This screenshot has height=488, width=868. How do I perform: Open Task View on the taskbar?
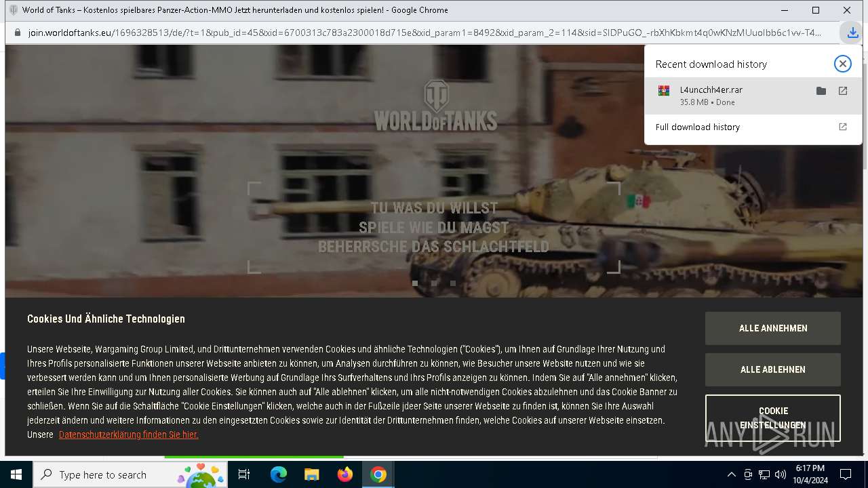tap(245, 474)
